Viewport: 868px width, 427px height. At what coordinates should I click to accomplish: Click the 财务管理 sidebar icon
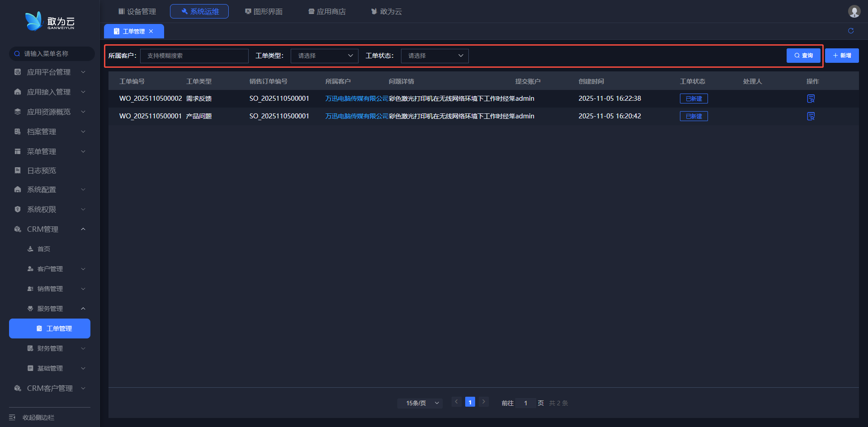click(30, 348)
